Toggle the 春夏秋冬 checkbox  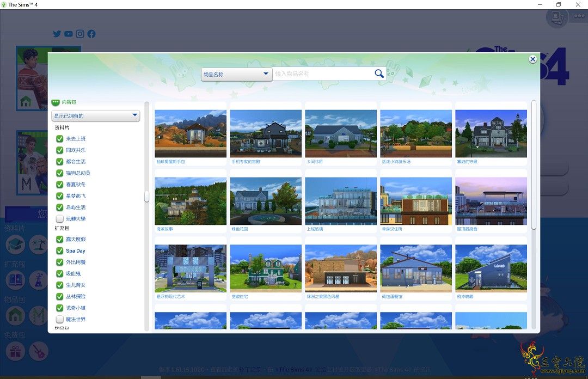(x=60, y=185)
